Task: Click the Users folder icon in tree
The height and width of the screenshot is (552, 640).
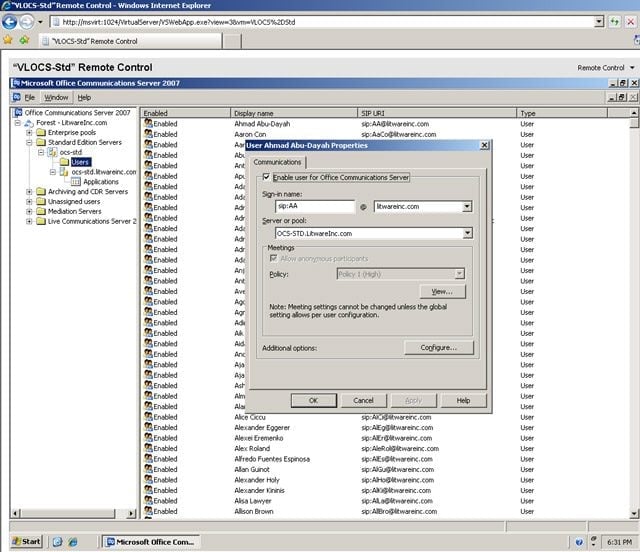Action: (x=64, y=162)
